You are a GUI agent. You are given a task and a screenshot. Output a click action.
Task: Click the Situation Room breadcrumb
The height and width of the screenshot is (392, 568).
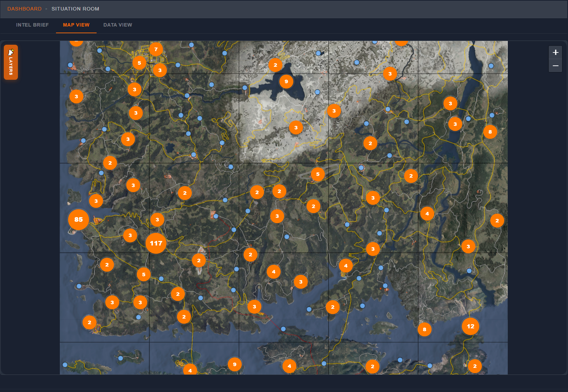(x=75, y=9)
